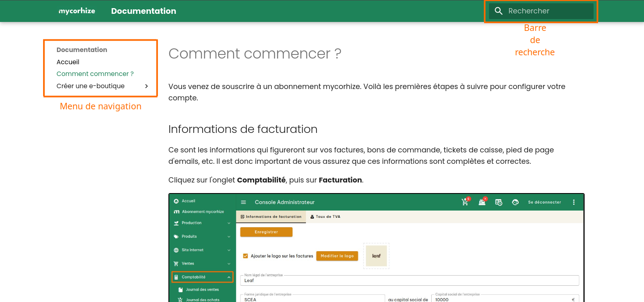Image resolution: width=644 pixels, height=302 pixels.
Task: Click the money bag icon beside Taux de TVA
Action: click(x=312, y=217)
